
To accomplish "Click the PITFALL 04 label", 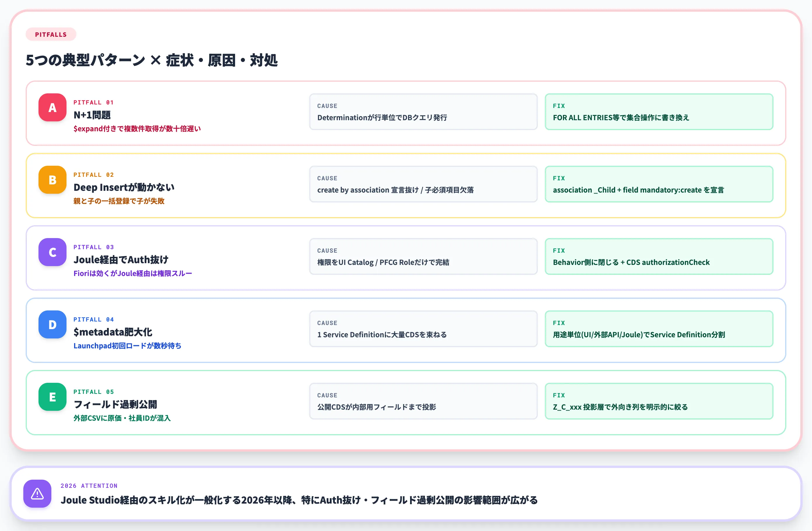I will (x=94, y=319).
